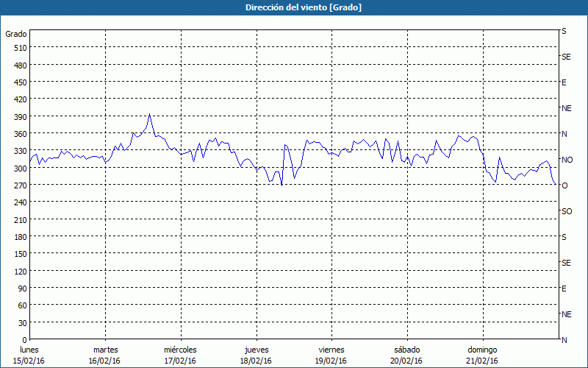Click the "SO" compass label on right axis
Image resolution: width=588 pixels, height=368 pixels.
pos(567,211)
